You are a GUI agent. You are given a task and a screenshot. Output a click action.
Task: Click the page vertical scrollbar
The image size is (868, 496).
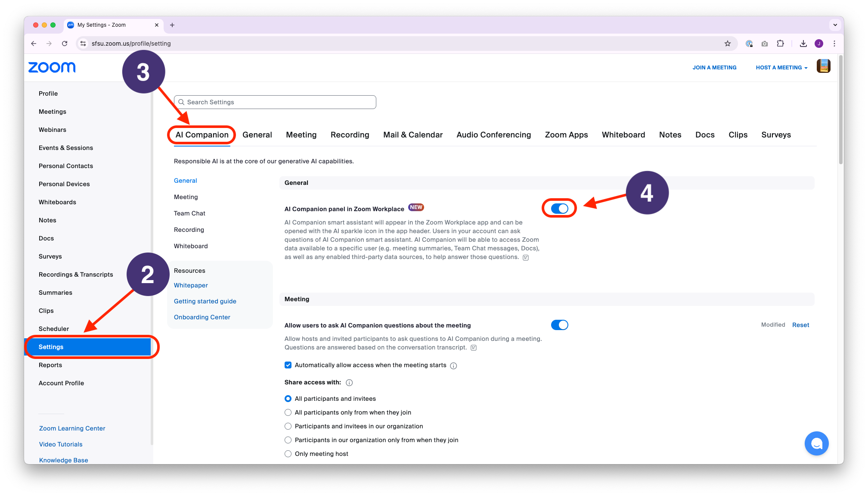click(x=841, y=110)
